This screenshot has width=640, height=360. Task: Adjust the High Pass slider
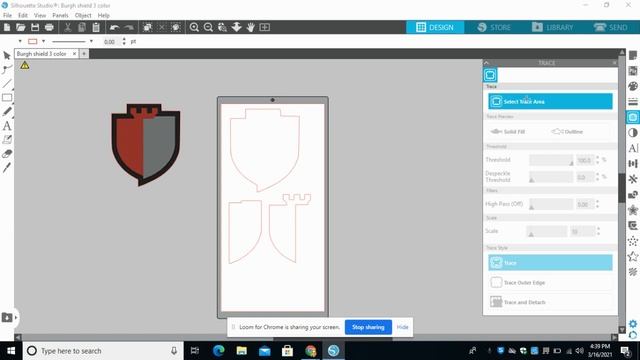coord(551,204)
